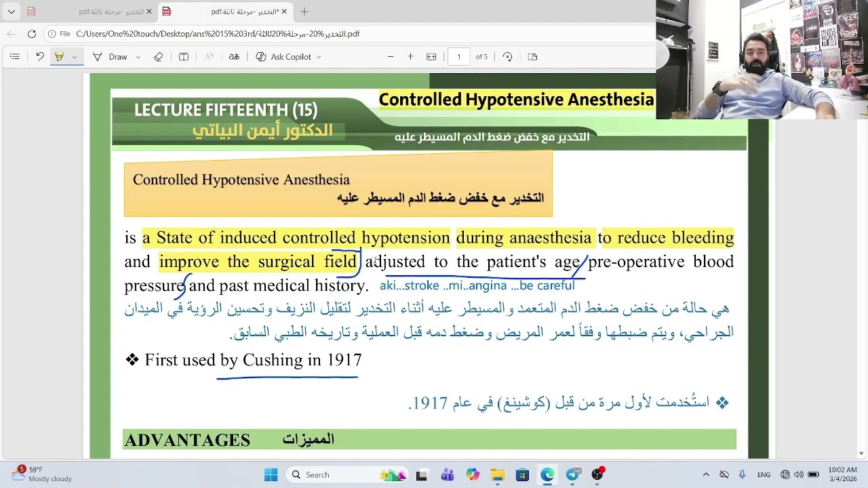Open the volume control in the tray

pyautogui.click(x=799, y=474)
